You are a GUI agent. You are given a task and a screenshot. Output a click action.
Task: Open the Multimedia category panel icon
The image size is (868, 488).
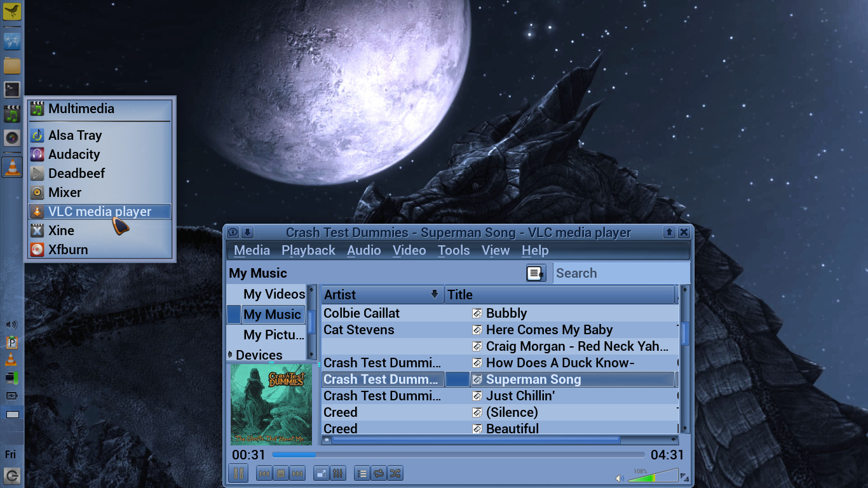click(x=12, y=114)
